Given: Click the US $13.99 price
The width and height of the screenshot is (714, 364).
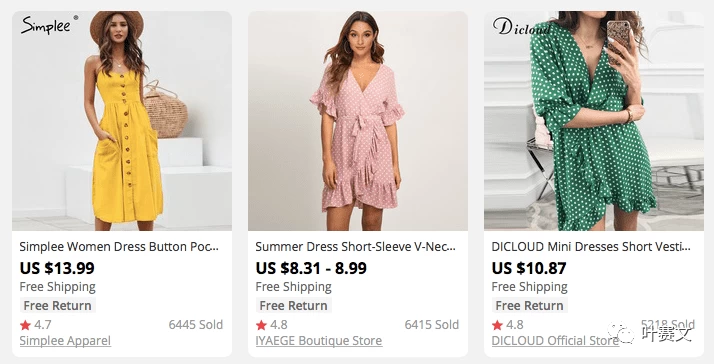Looking at the screenshot, I should (x=57, y=268).
